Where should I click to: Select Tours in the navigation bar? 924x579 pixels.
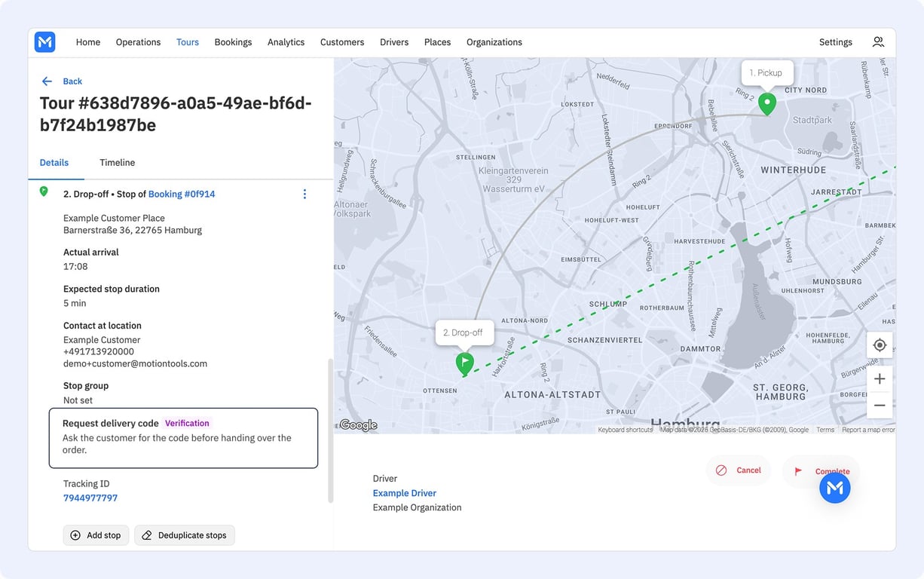[188, 42]
